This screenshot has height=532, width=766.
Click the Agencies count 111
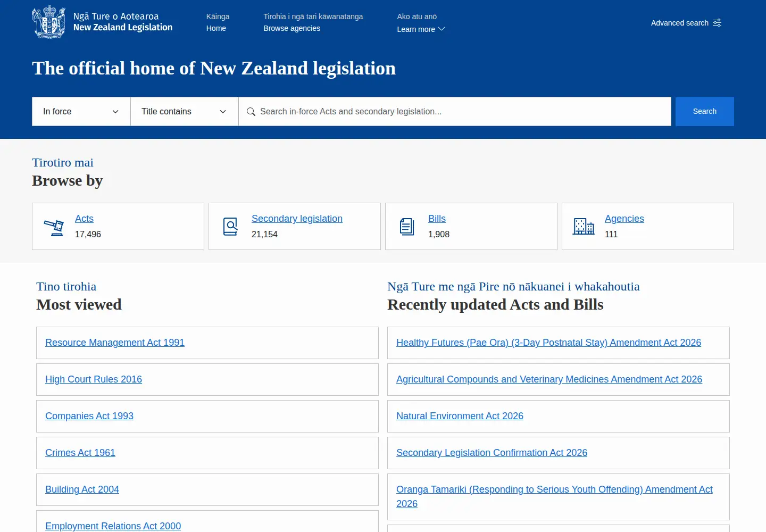point(611,234)
